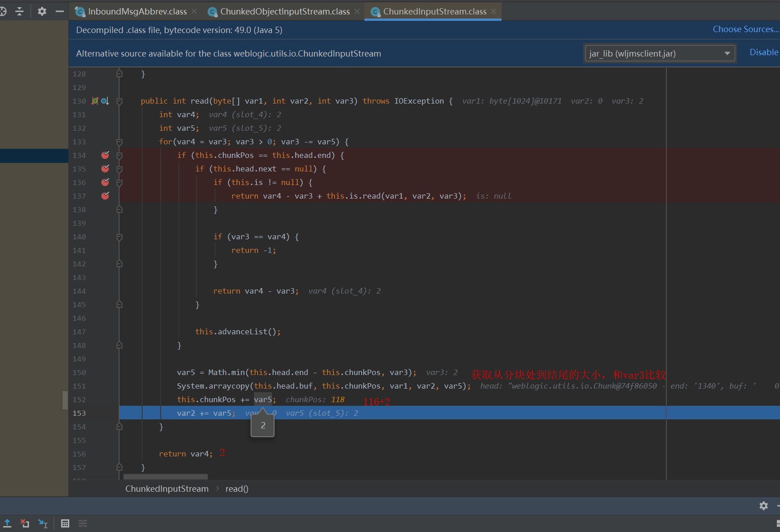This screenshot has height=532, width=780.
Task: Collapse the if-block fold at line 134
Action: point(120,156)
